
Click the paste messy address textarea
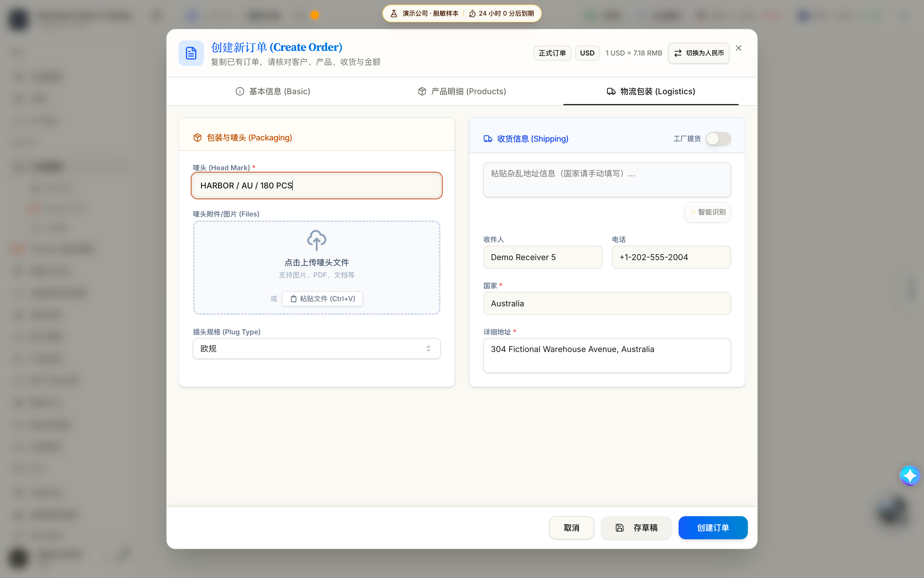(x=607, y=180)
